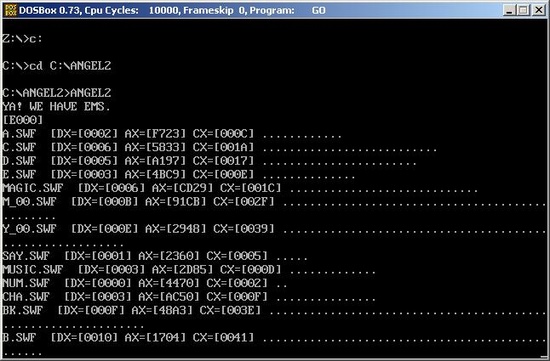This screenshot has height=361, width=550.
Task: Click the NUM.SWF file name
Action: 26,283
